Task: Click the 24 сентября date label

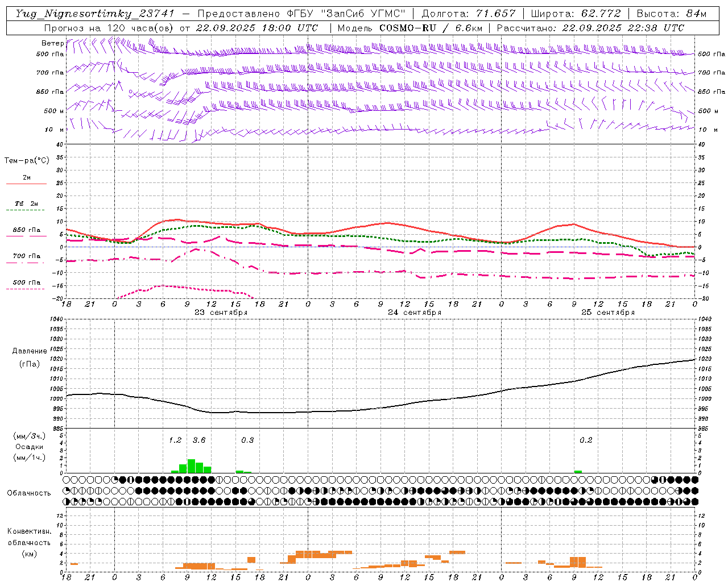Action: tap(415, 313)
